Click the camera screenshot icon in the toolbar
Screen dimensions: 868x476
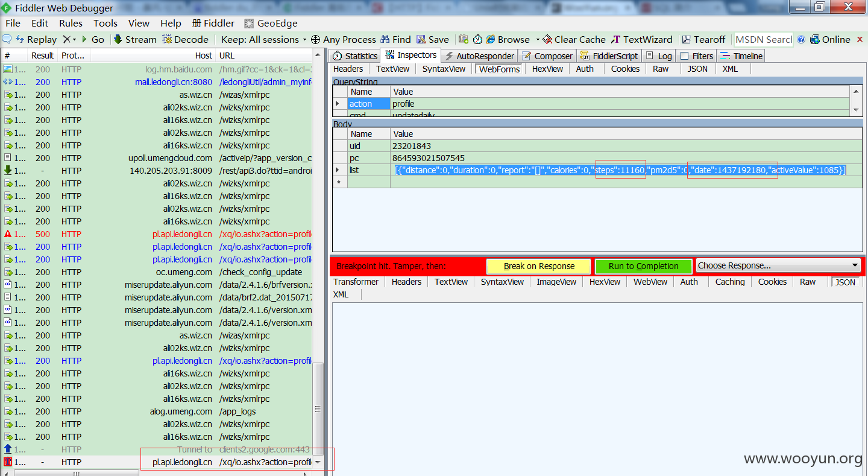coord(464,39)
